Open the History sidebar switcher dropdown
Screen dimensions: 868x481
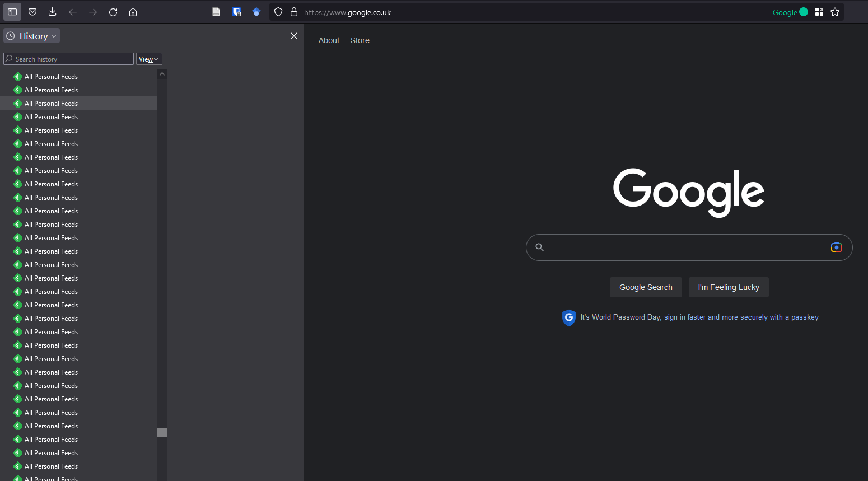pyautogui.click(x=32, y=36)
